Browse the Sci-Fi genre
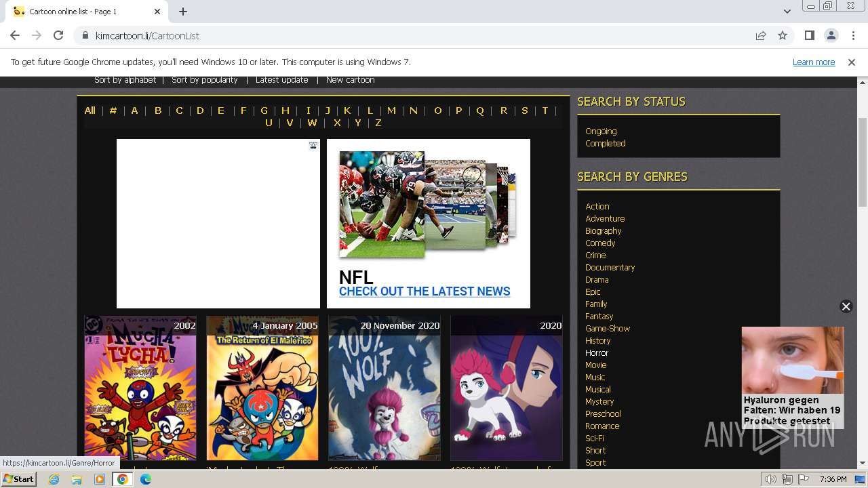The height and width of the screenshot is (488, 868). pos(595,439)
